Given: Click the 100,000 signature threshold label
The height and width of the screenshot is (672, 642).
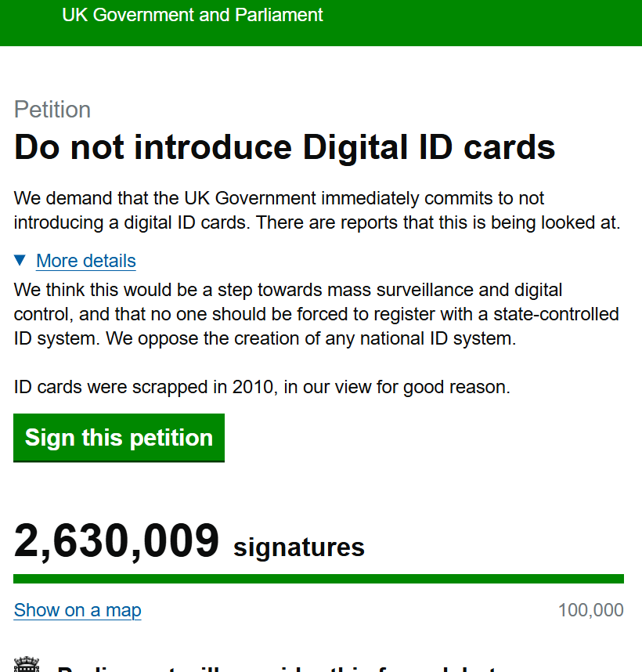Looking at the screenshot, I should (x=590, y=610).
